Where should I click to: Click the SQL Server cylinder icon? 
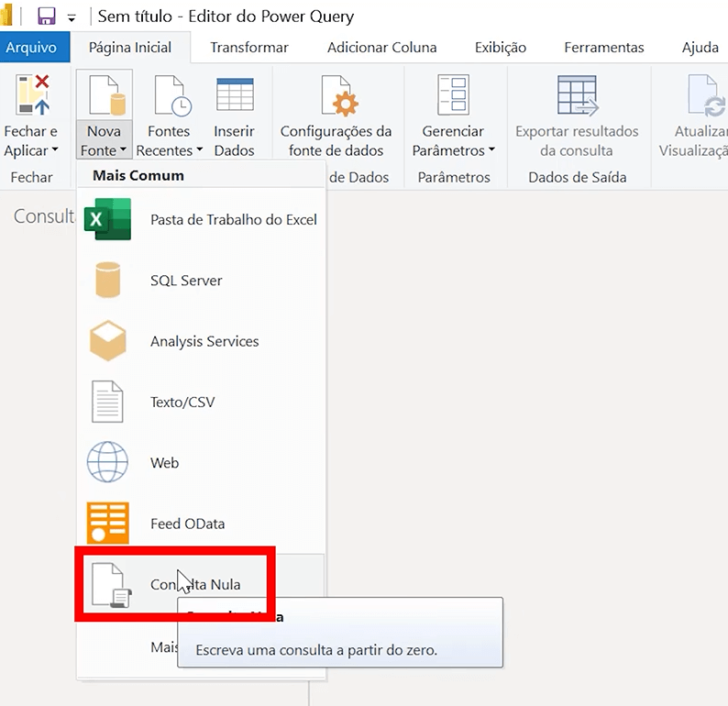(107, 279)
